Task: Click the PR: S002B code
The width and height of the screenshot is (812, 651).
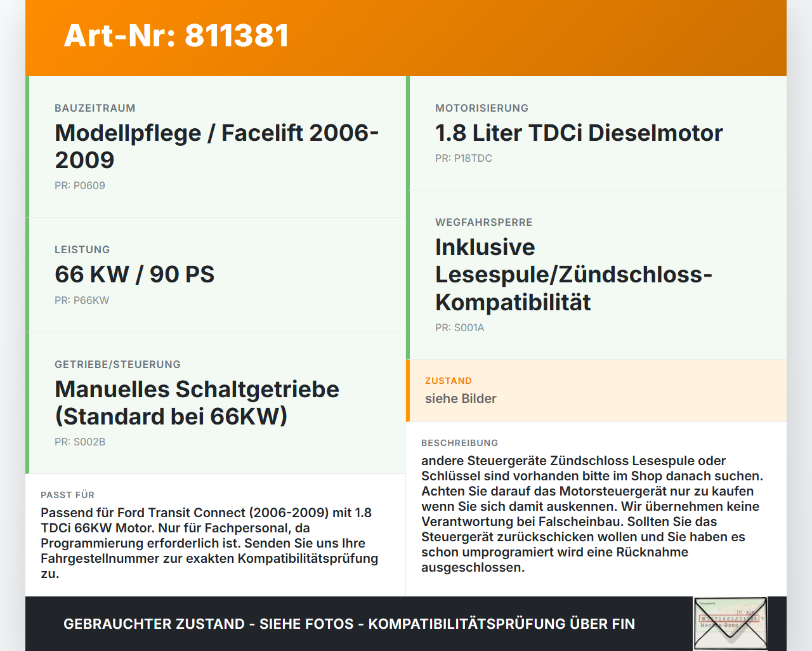Action: coord(80,442)
